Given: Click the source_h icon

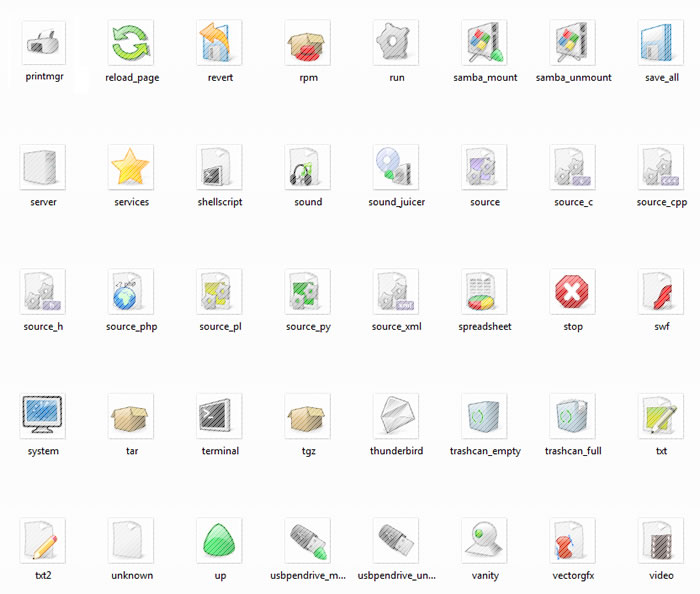Looking at the screenshot, I should [x=42, y=292].
